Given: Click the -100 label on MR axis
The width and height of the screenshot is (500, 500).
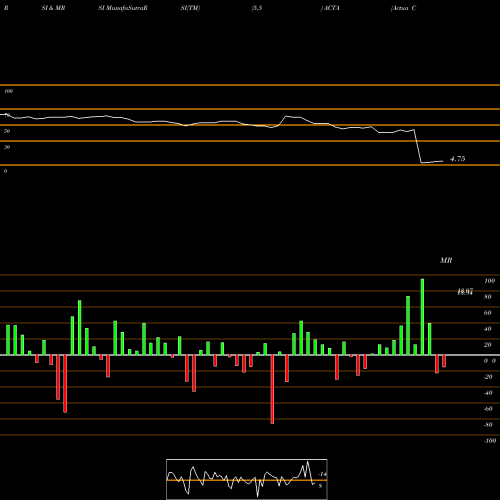Looking at the screenshot, I should pos(489,441).
